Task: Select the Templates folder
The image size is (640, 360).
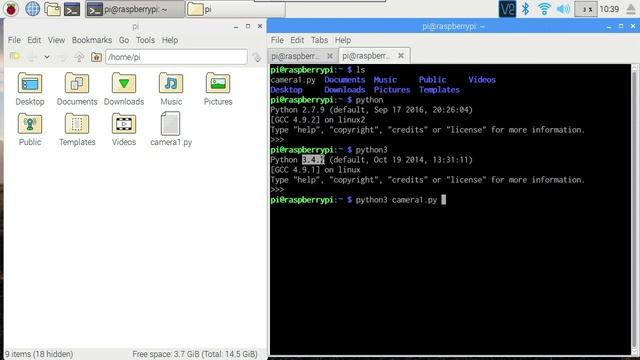Action: point(77,129)
